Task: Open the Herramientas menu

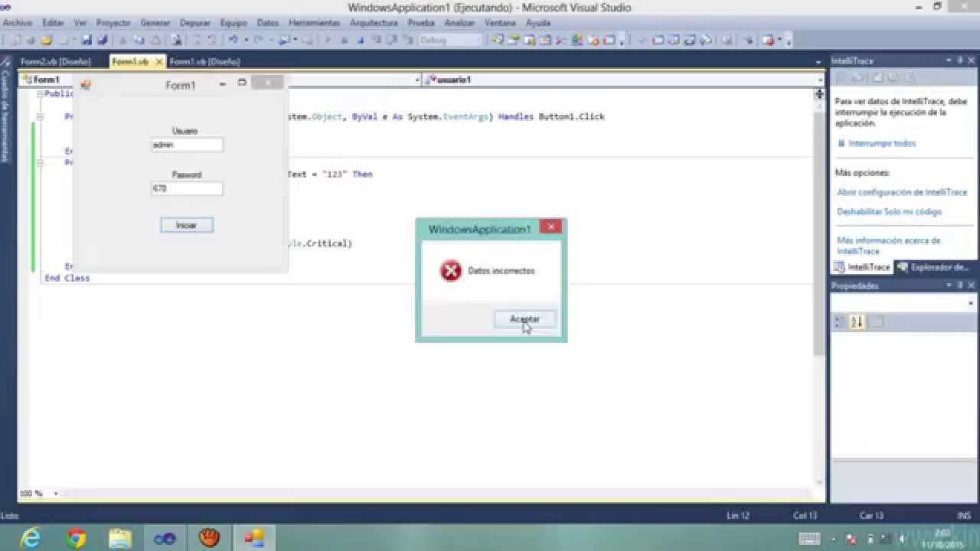Action: click(x=314, y=23)
